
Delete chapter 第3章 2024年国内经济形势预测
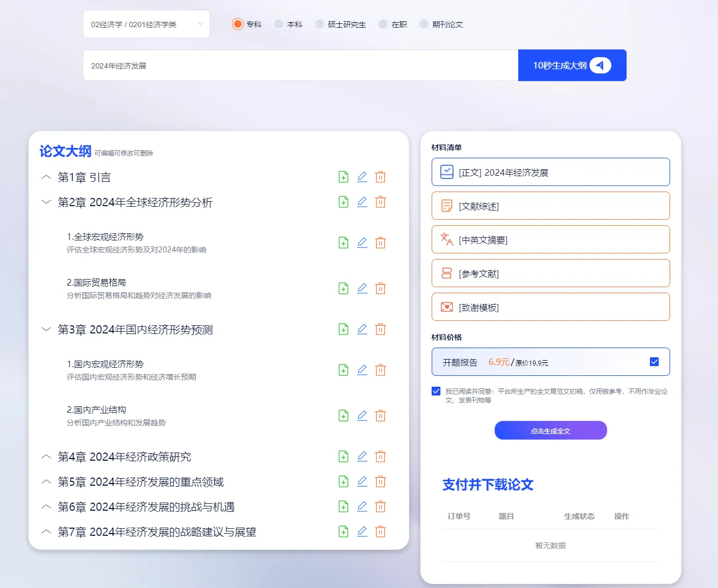(381, 329)
